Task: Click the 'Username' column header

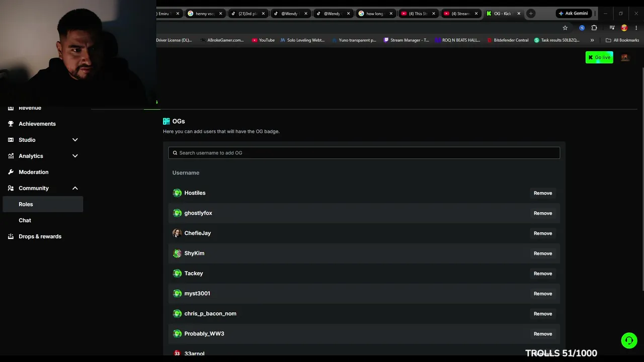Action: click(x=186, y=173)
